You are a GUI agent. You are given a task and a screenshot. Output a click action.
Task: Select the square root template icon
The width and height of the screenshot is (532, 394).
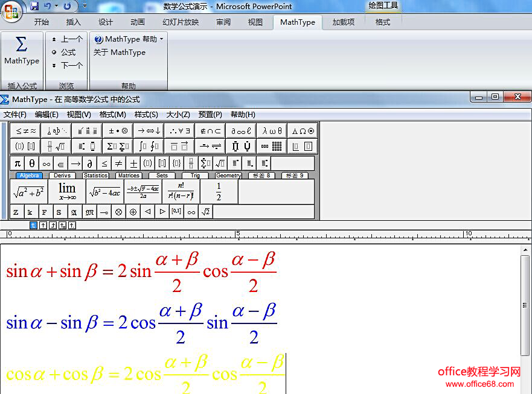point(65,145)
